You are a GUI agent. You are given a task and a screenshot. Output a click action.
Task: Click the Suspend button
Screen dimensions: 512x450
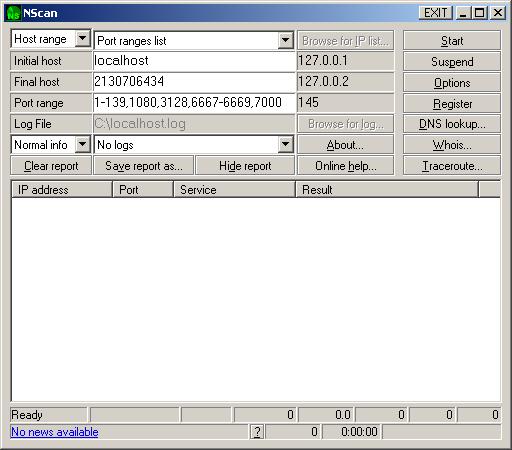452,62
